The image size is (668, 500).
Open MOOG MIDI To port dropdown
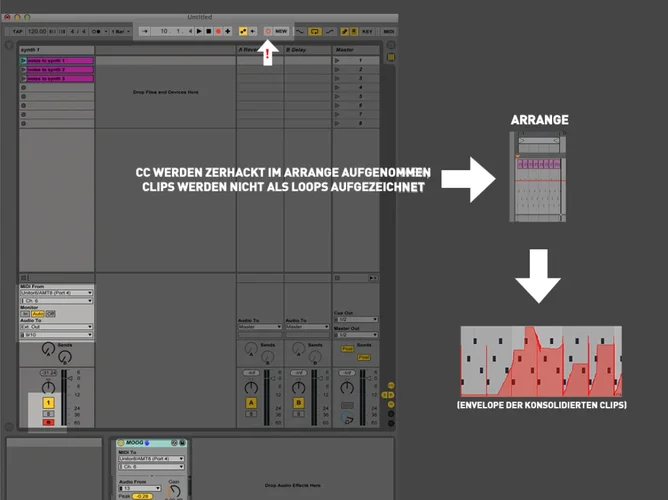151,459
